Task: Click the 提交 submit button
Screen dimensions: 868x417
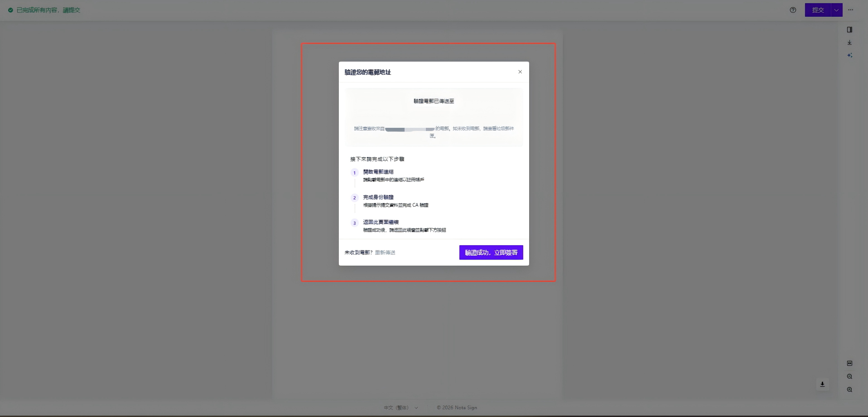Action: [x=818, y=10]
